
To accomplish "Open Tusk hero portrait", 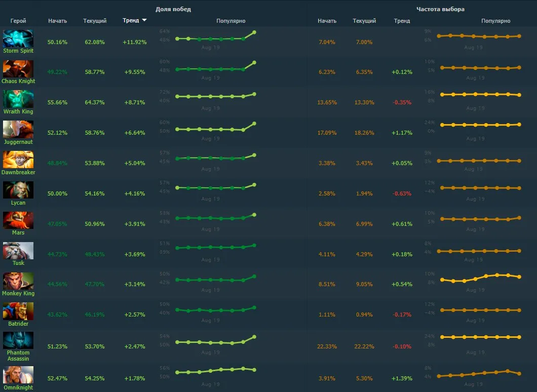I will [18, 251].
